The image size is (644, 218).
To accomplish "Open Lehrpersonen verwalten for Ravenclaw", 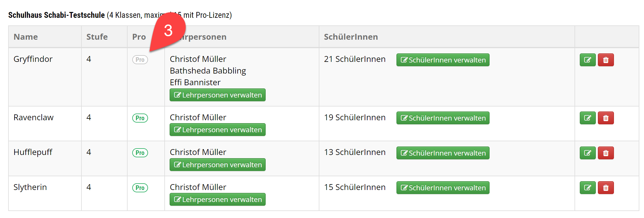I will (x=217, y=130).
